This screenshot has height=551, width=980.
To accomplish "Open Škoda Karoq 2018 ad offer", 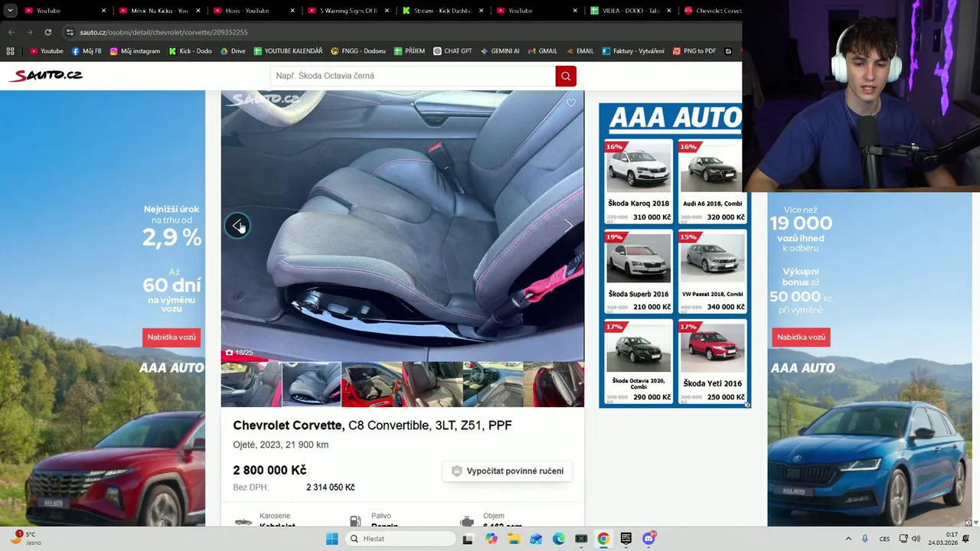I will (639, 181).
